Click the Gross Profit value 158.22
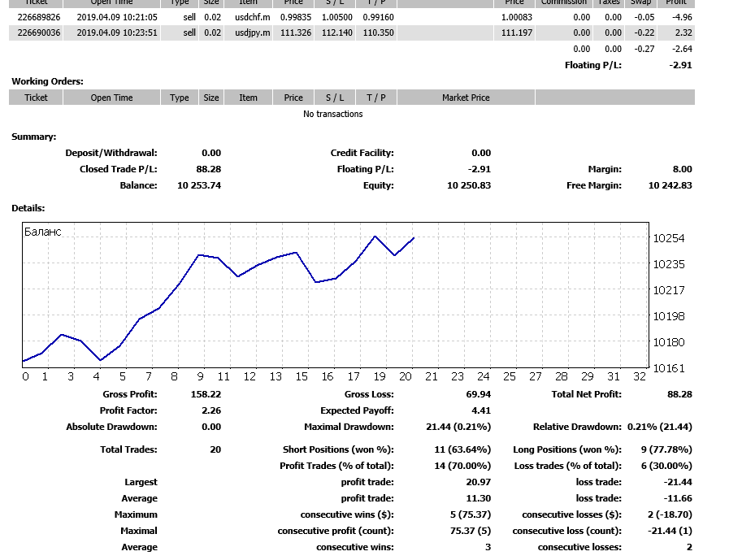729x560 pixels. (206, 394)
